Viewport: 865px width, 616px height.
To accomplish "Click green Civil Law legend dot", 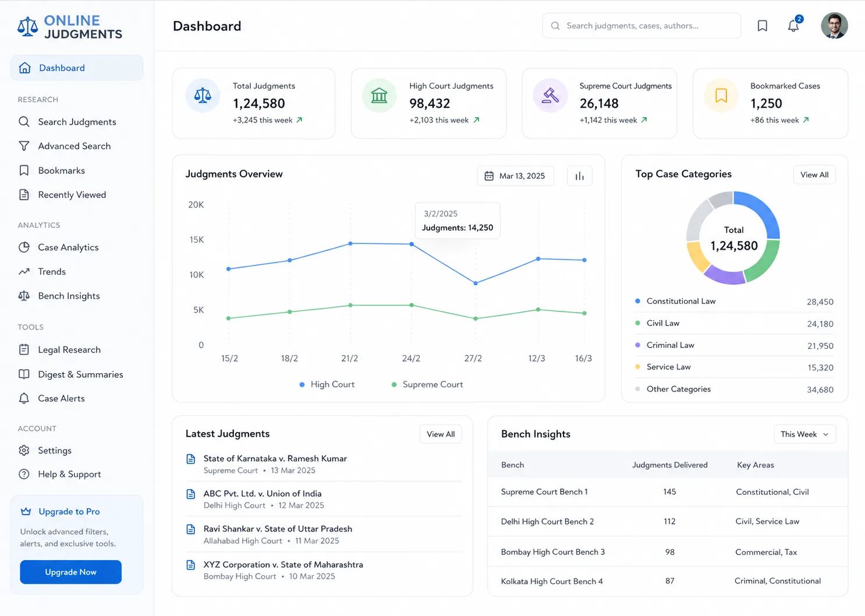I will tap(637, 323).
